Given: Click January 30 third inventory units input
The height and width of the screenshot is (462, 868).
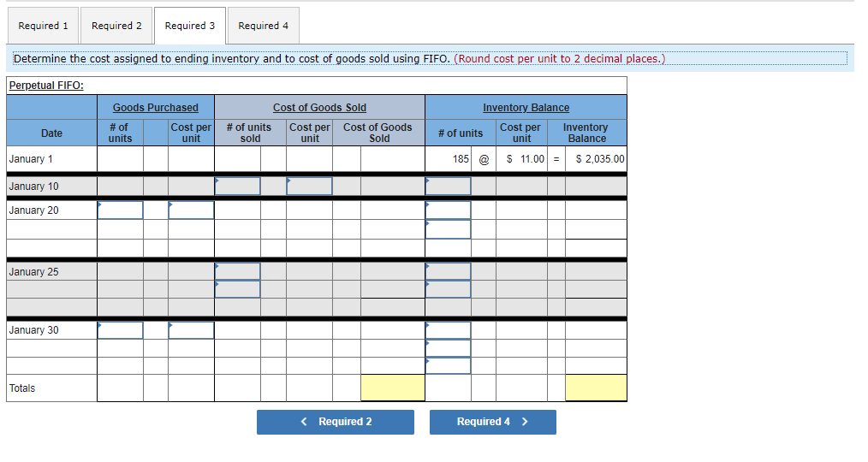Looking at the screenshot, I should (449, 365).
